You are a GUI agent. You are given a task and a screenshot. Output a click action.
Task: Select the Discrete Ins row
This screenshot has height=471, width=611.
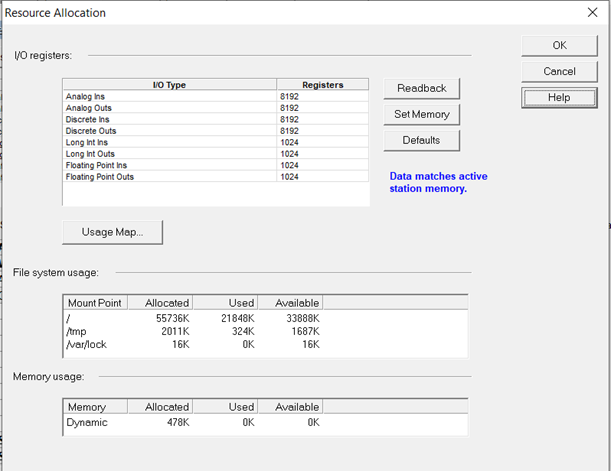[215, 119]
